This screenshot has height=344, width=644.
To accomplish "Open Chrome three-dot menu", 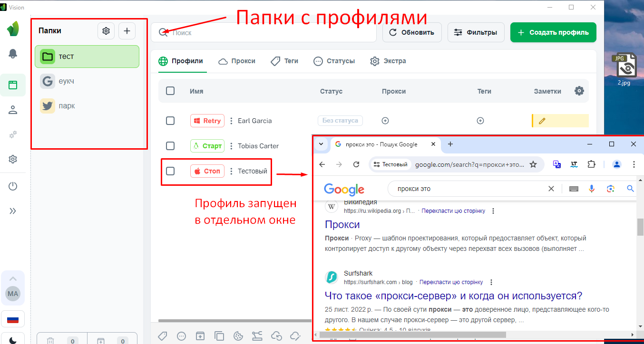I will 634,164.
